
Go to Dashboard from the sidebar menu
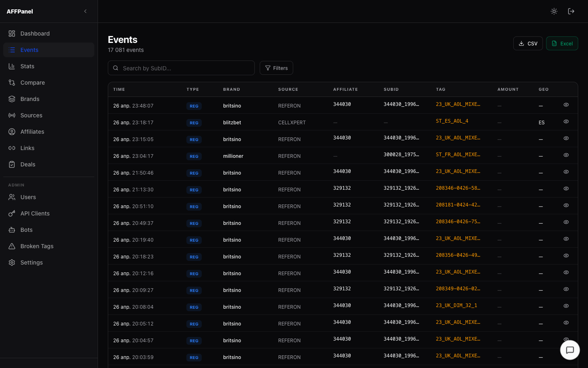(x=35, y=33)
